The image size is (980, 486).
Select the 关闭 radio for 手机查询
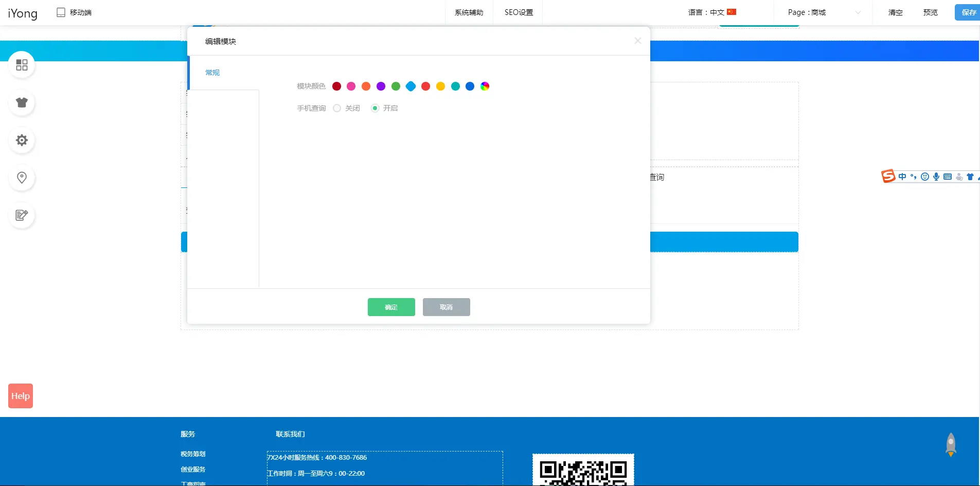(x=337, y=108)
